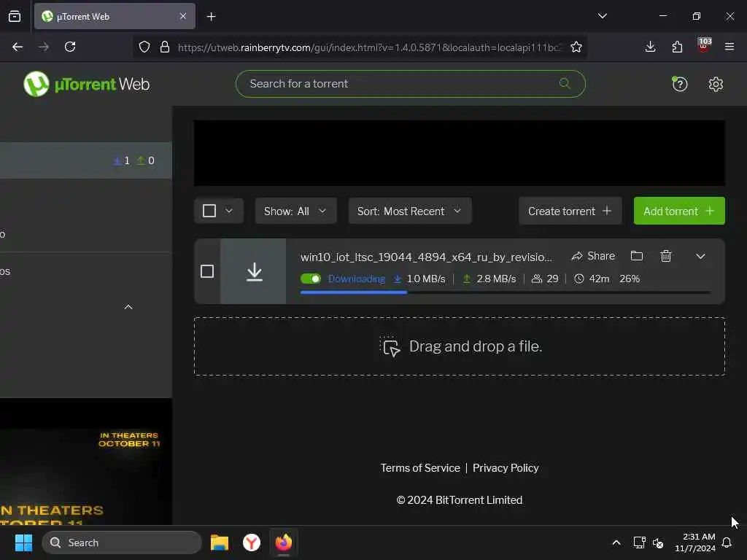
Task: Click the padlock site security icon
Action: 165,47
